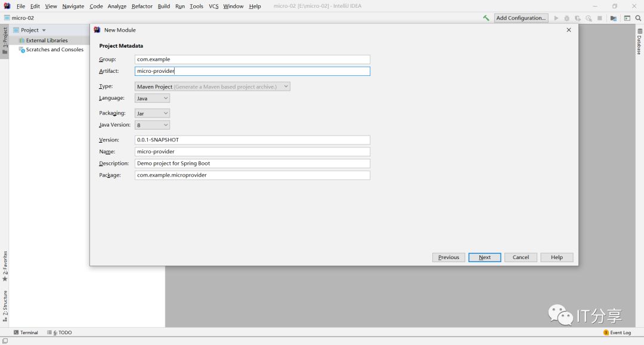644x345 pixels.
Task: Click the Profiler run icon
Action: (589, 18)
